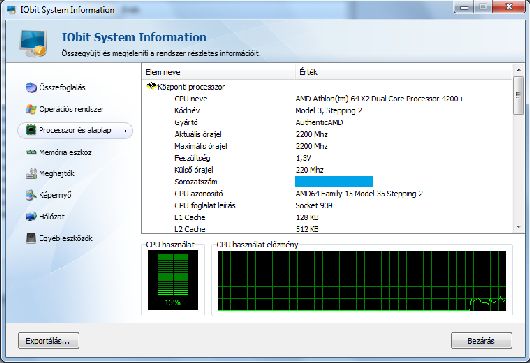Select the Kódnév row
Screen dimensions: 530x363
[327, 111]
